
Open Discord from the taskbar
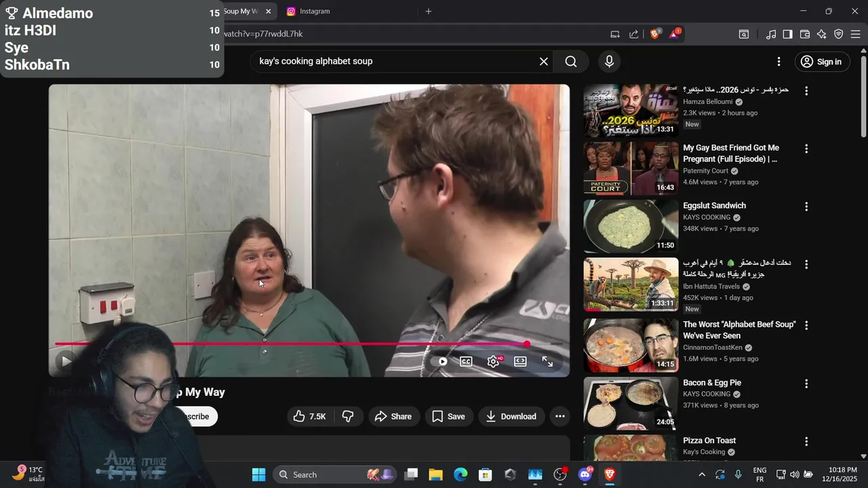click(585, 474)
